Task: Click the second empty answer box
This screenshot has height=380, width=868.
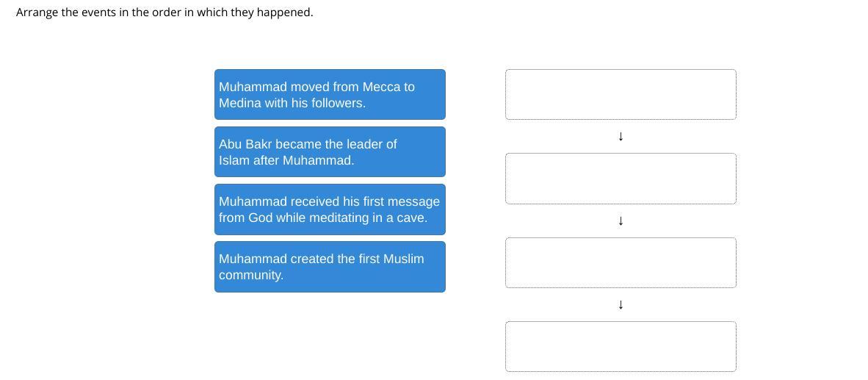Action: (621, 179)
